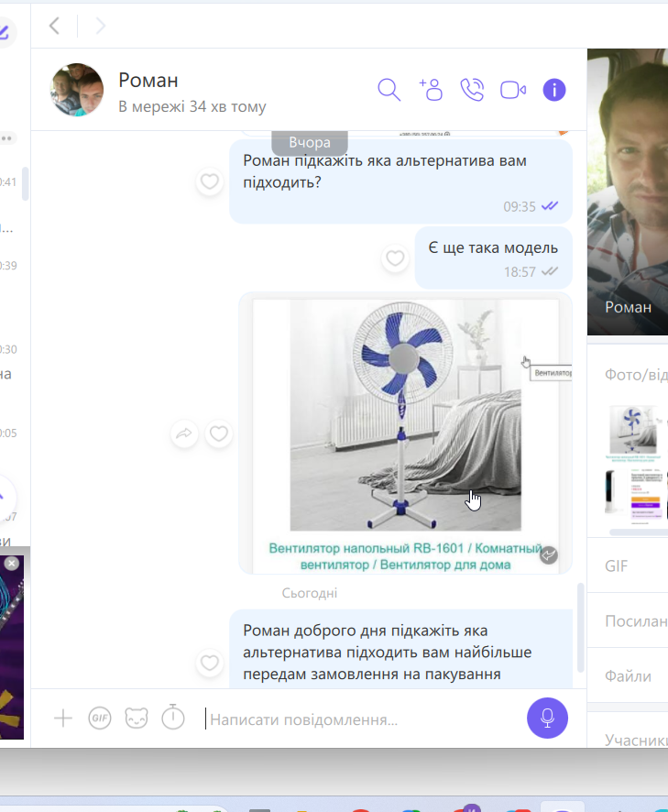Forward the fan image message

tap(184, 433)
